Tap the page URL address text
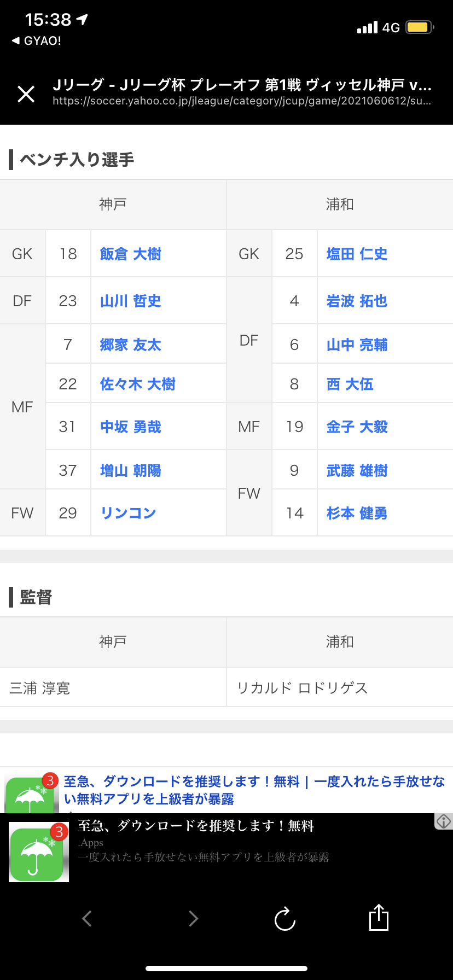The height and width of the screenshot is (980, 453). [x=241, y=101]
